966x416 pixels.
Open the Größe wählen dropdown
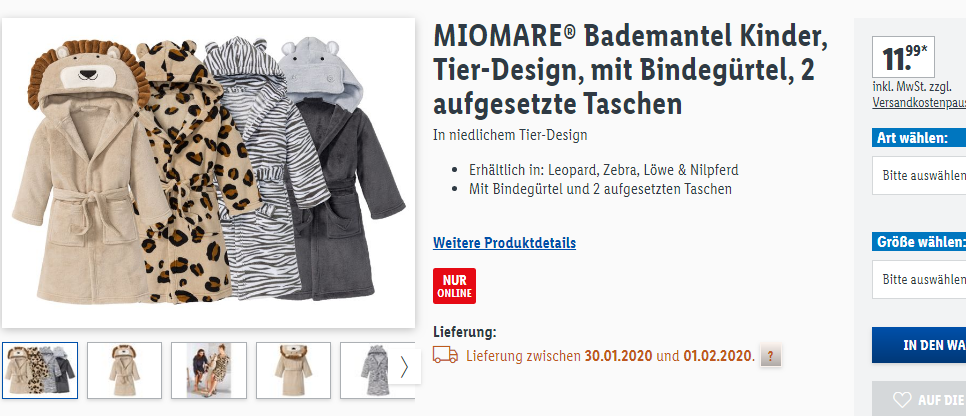tap(919, 279)
